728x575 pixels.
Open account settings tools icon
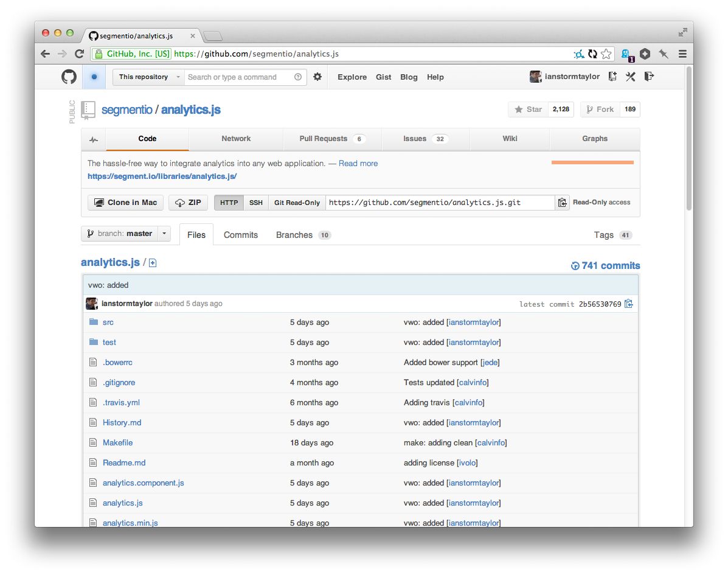[x=631, y=77]
